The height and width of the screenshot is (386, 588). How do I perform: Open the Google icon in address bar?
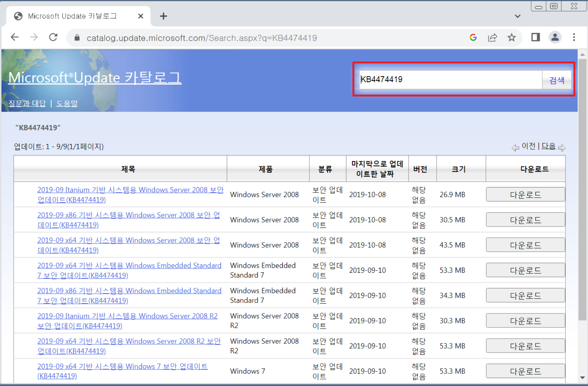[473, 38]
